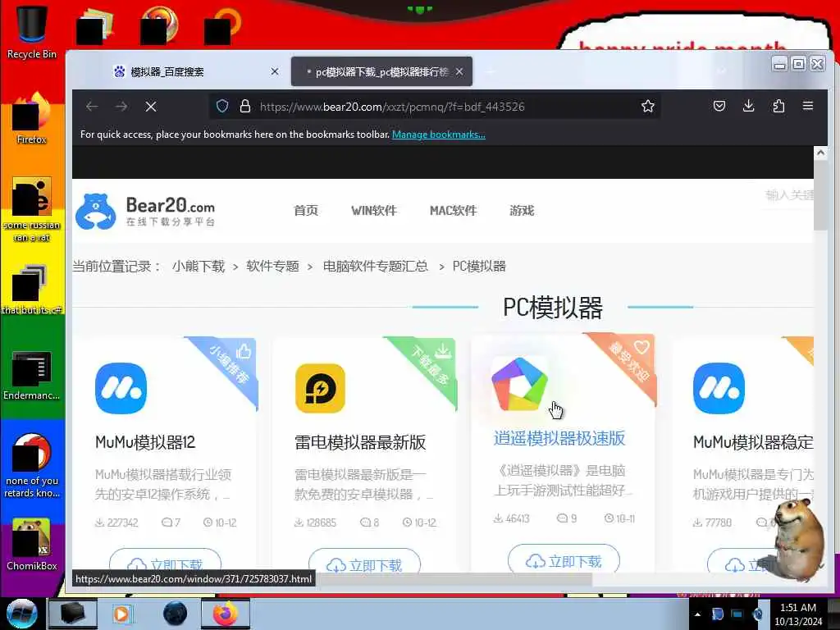Bookmark this page with the star icon
This screenshot has width=840, height=630.
[648, 106]
